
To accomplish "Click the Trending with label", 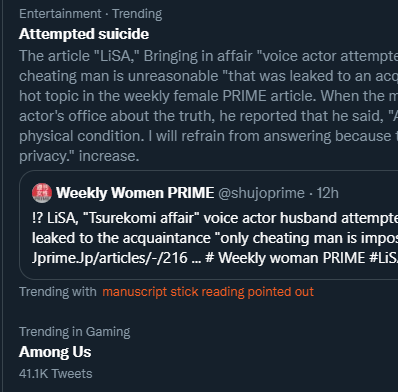I will pos(58,292).
